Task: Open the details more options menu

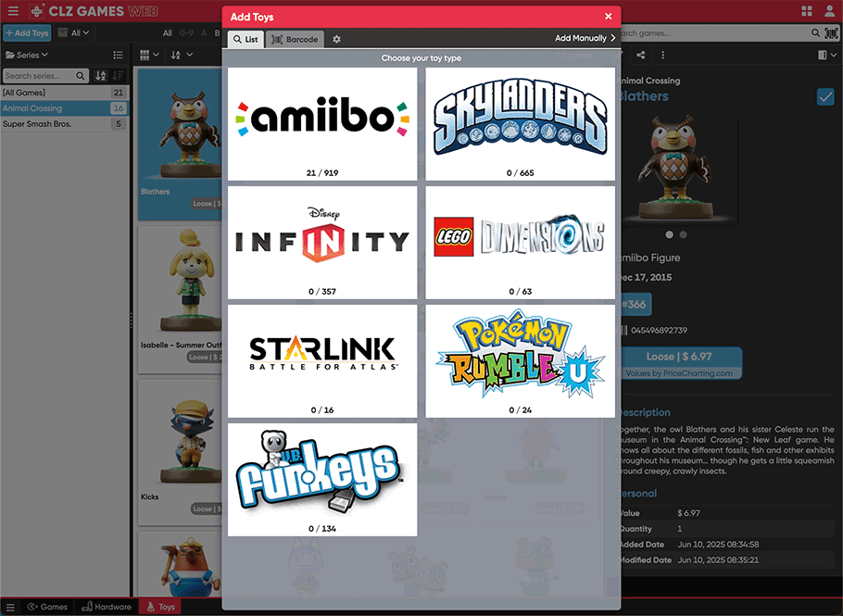Action: pyautogui.click(x=663, y=55)
